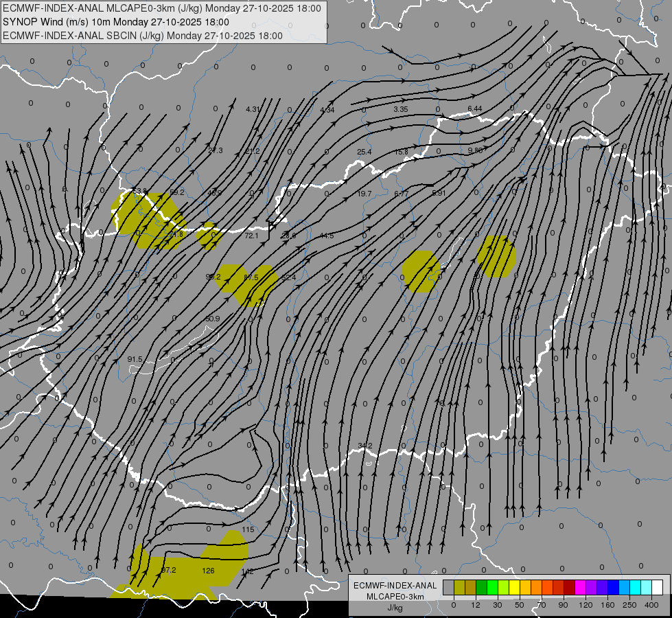
Task: Click the map value 97.2
Action: tap(168, 570)
